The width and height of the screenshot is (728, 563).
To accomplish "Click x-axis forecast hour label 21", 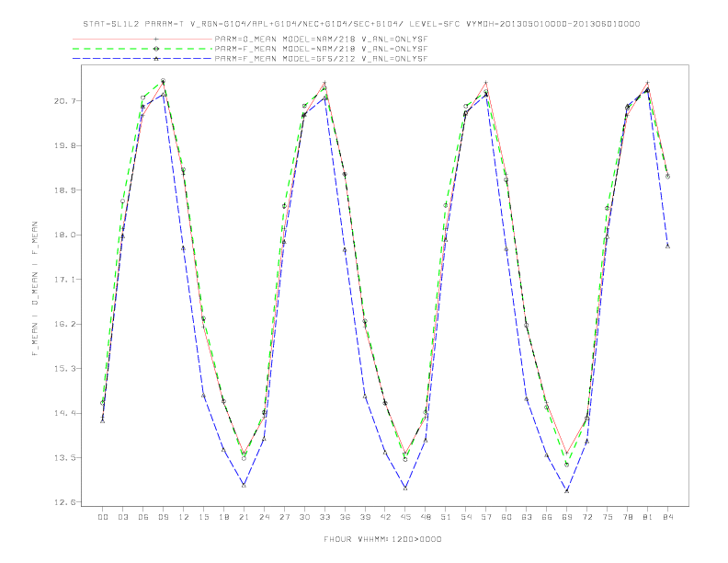I will coord(244,517).
